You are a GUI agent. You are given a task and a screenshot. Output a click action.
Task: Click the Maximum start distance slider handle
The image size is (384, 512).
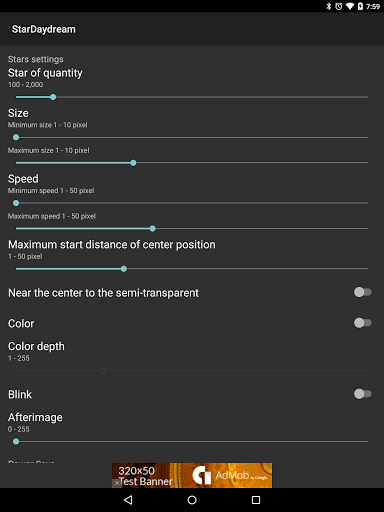pyautogui.click(x=124, y=269)
